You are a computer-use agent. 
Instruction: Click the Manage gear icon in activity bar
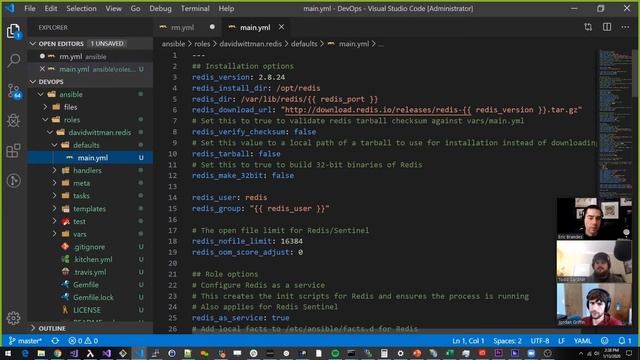click(x=13, y=318)
